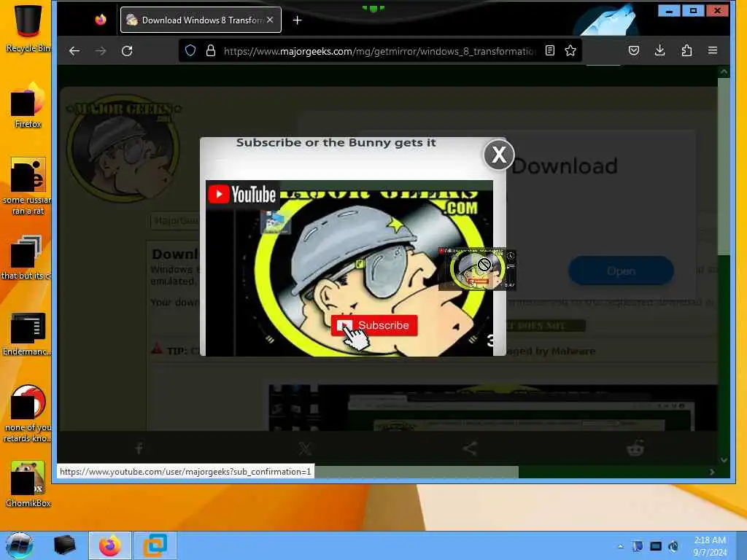Click the VirtualBox-style taskbar icon

point(155,545)
